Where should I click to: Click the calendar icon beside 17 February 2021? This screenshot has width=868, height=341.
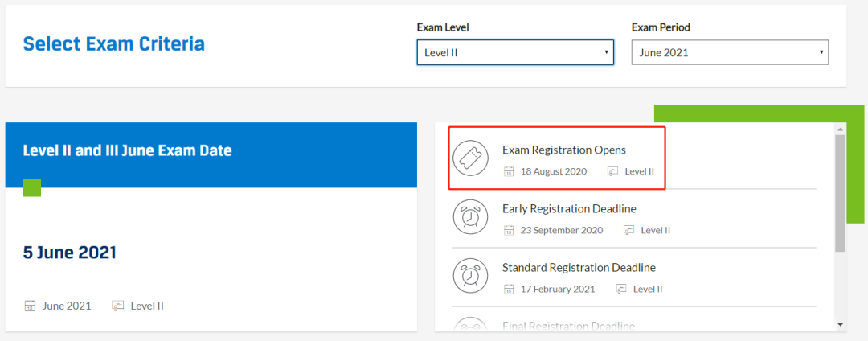click(509, 289)
